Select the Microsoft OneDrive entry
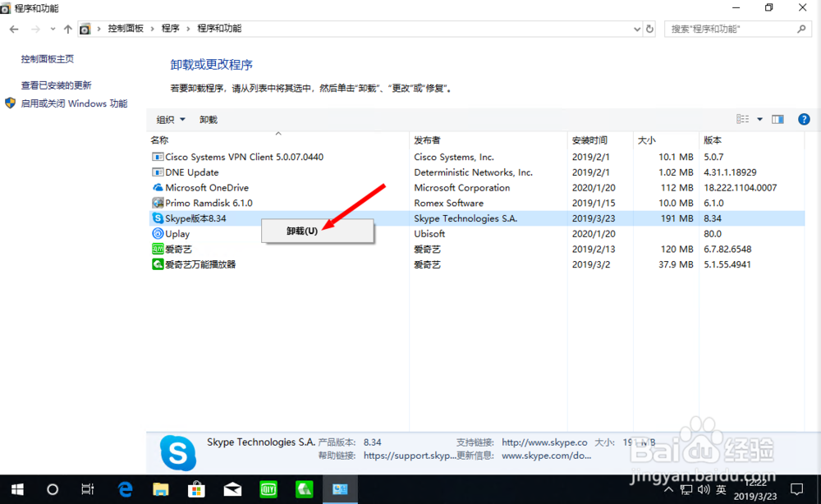This screenshot has height=504, width=821. pos(207,187)
